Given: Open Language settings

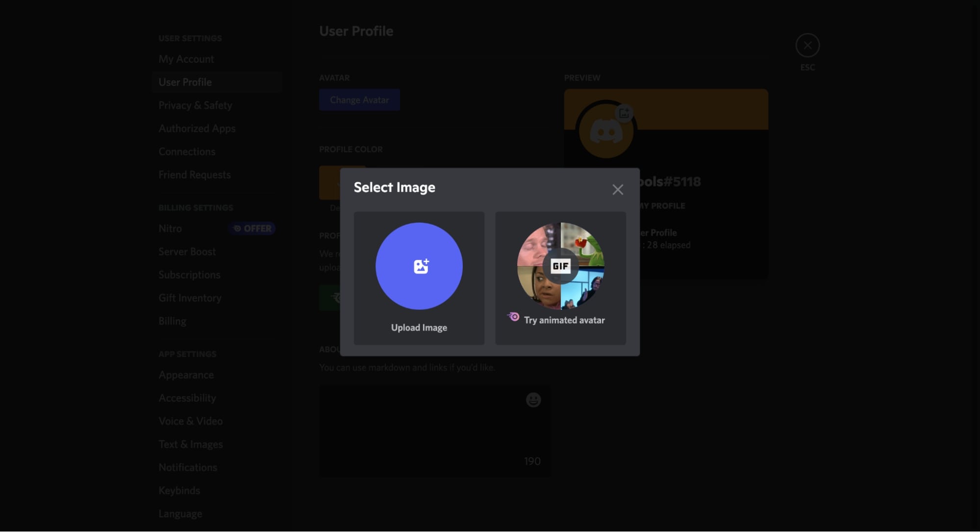Looking at the screenshot, I should point(217,513).
